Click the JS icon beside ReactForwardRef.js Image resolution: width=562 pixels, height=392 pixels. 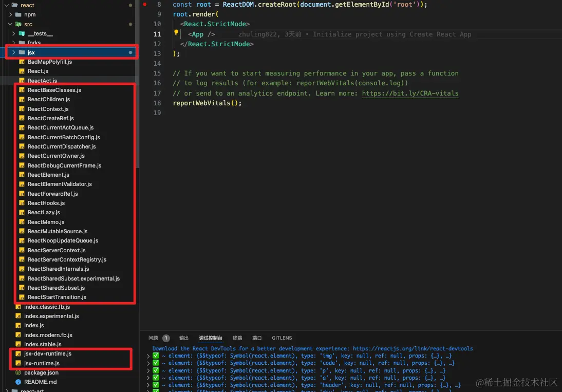22,194
